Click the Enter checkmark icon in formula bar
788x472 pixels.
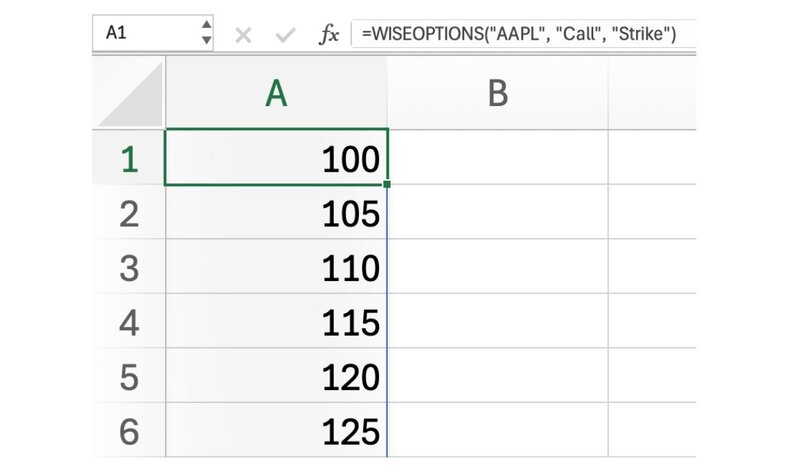pos(285,35)
